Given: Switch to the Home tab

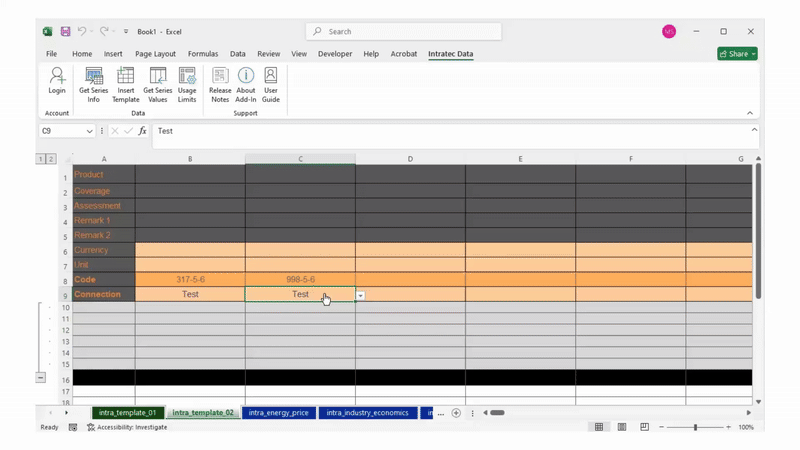Looking at the screenshot, I should point(82,54).
